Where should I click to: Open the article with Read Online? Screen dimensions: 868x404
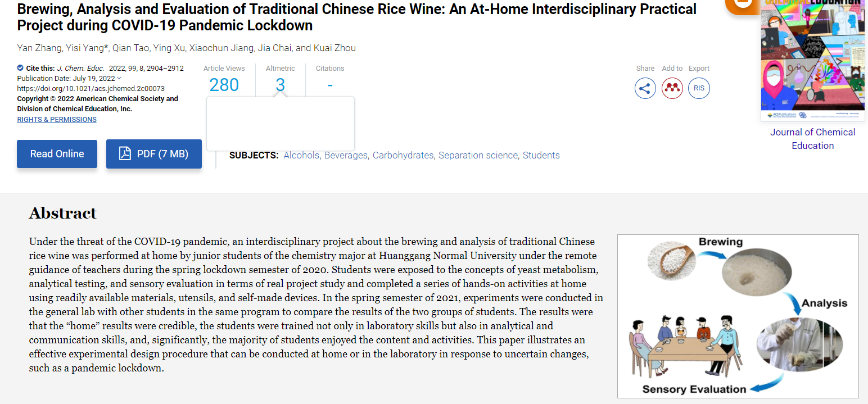pyautogui.click(x=57, y=154)
